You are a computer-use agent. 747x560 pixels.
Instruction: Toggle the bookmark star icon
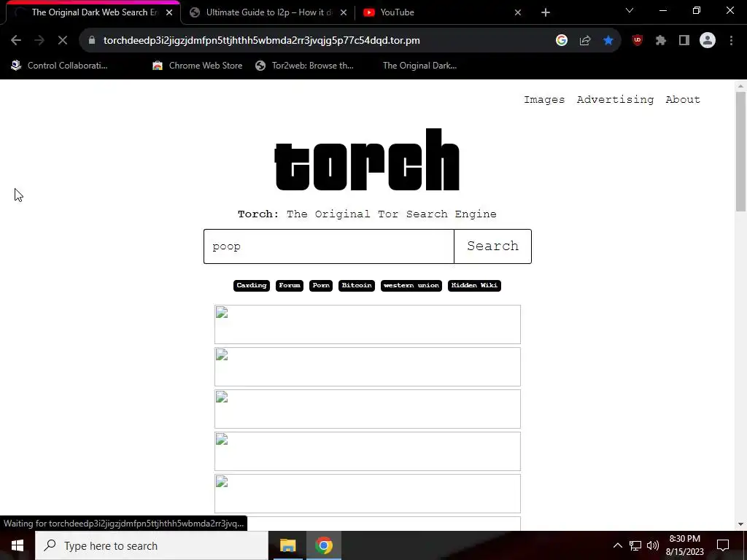pyautogui.click(x=608, y=41)
